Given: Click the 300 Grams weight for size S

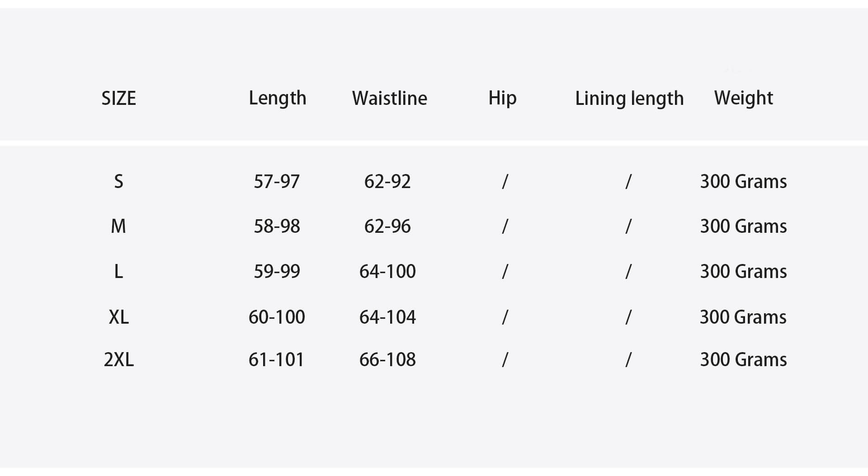Looking at the screenshot, I should coord(743,182).
